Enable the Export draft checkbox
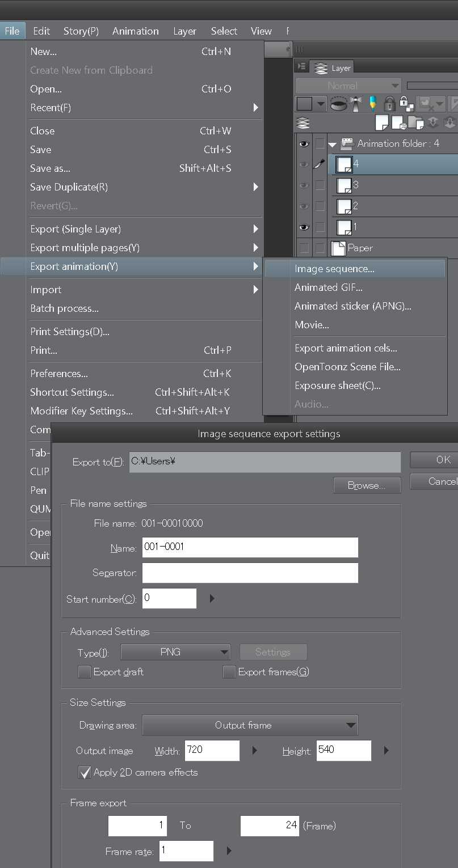The height and width of the screenshot is (868, 458). point(85,672)
